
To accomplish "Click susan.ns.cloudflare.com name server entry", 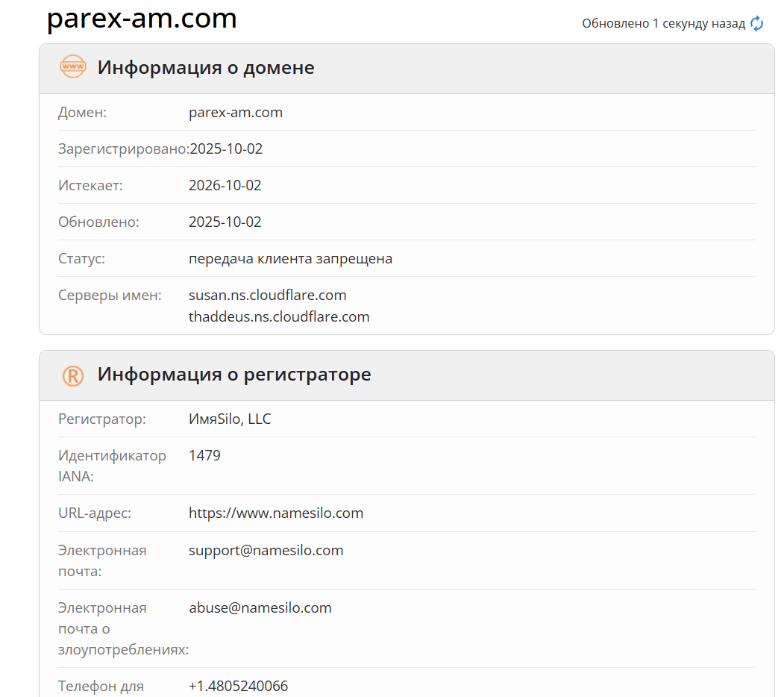I will pyautogui.click(x=267, y=295).
